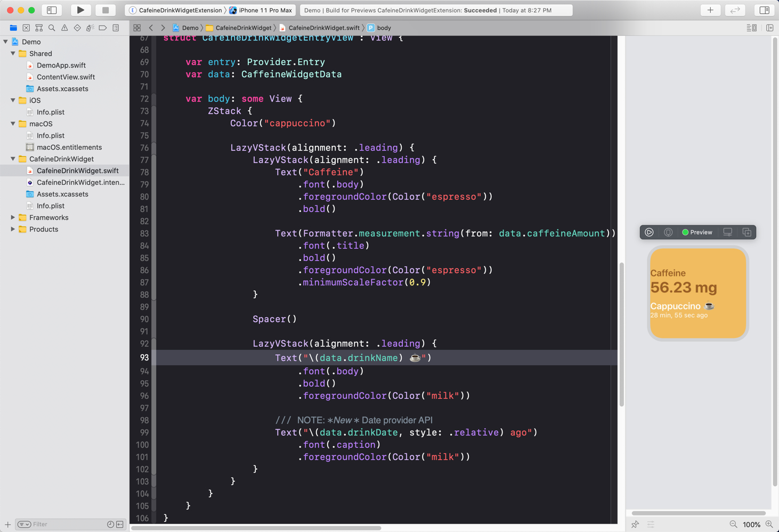
Task: Open the Test navigator diamond icon
Action: click(x=77, y=28)
